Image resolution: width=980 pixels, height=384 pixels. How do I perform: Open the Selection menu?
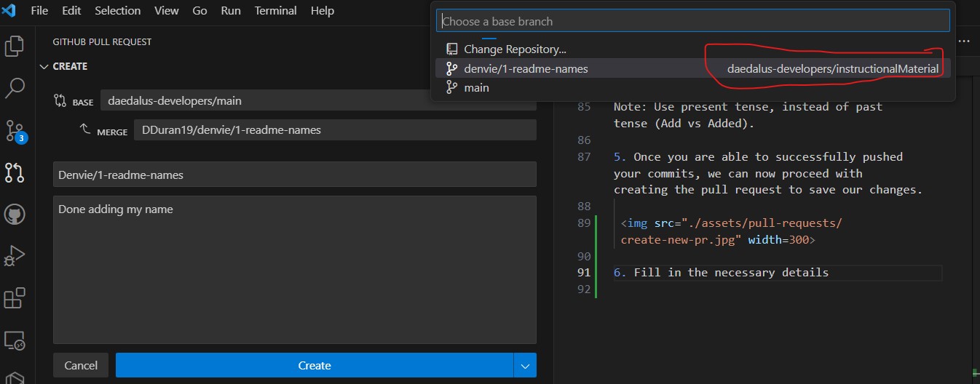coord(117,11)
